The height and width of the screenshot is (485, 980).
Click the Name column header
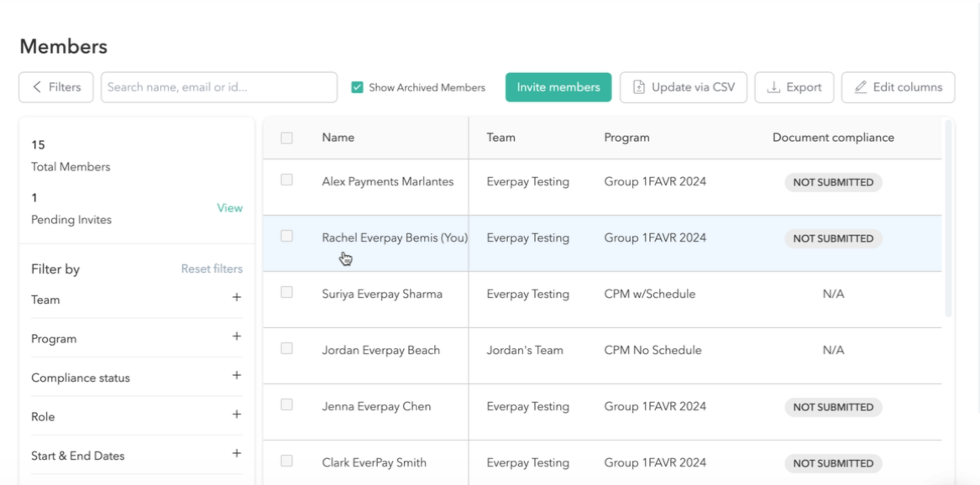[x=338, y=138]
